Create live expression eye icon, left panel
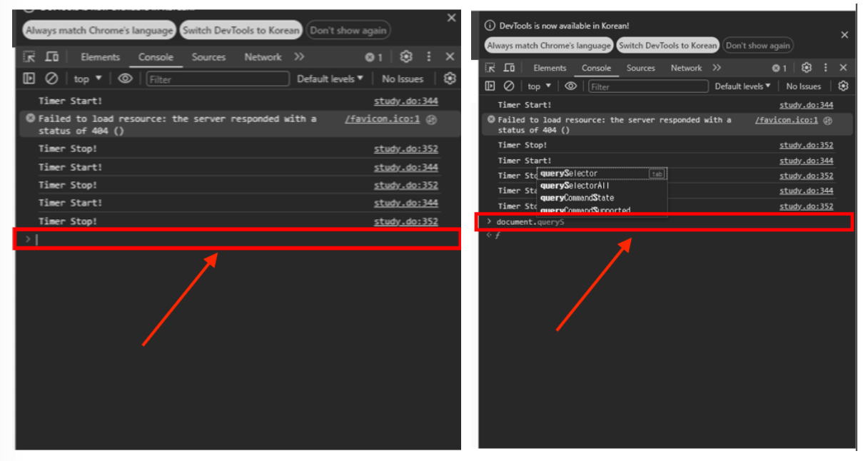This screenshot has width=868, height=461. click(x=126, y=78)
